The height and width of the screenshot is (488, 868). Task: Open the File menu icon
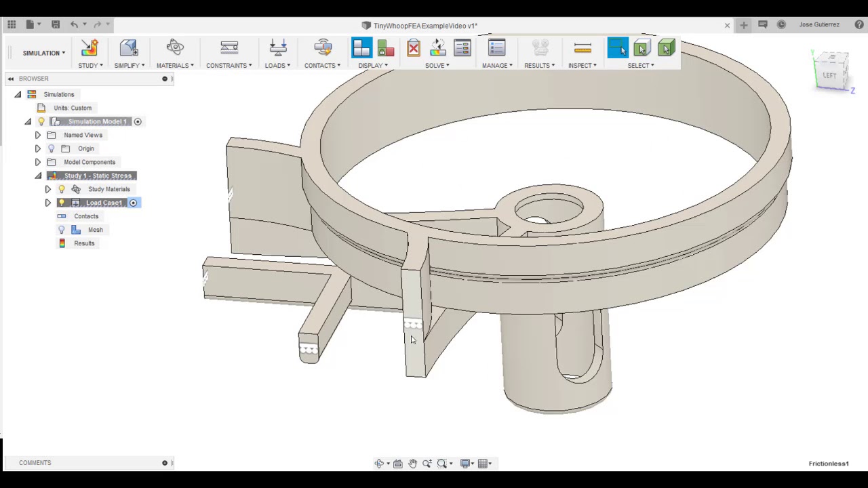coord(30,24)
